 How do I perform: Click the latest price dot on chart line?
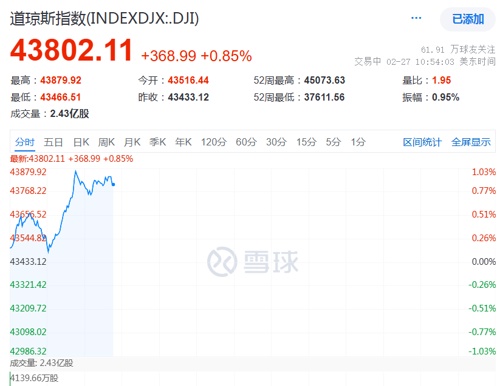(x=114, y=184)
